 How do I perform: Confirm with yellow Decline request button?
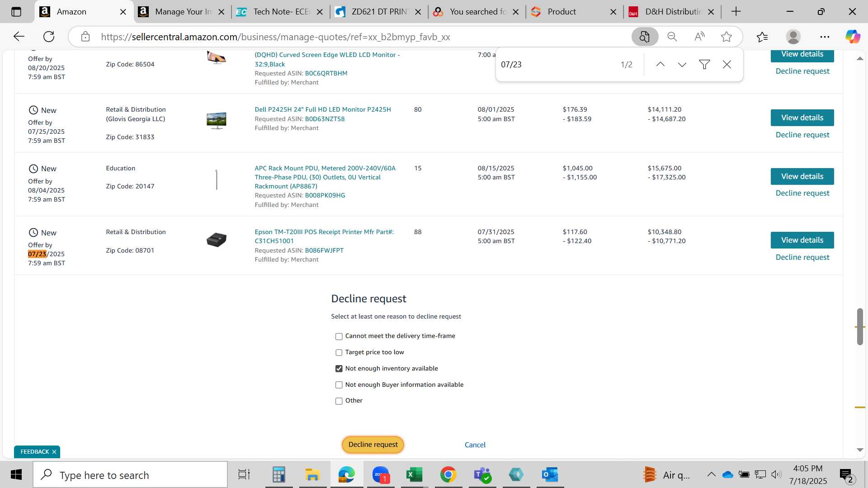click(373, 445)
